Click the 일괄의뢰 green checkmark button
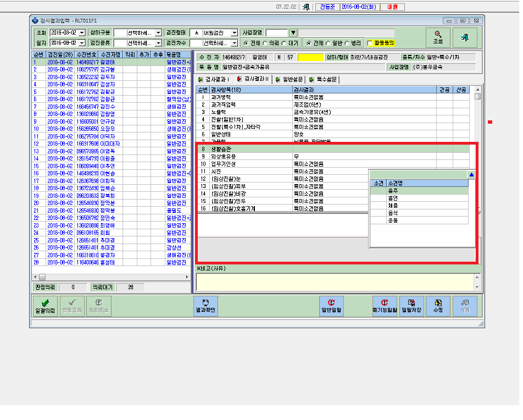The width and height of the screenshot is (523, 420). coord(45,306)
